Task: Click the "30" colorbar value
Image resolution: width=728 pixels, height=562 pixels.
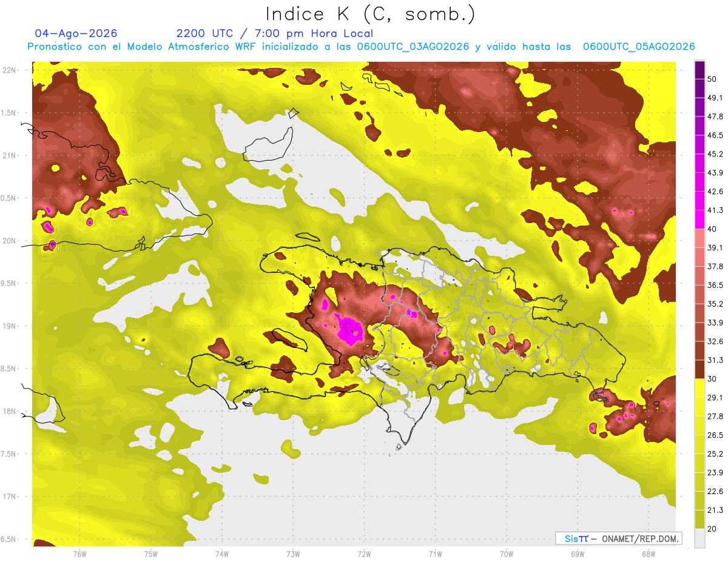Action: (713, 379)
